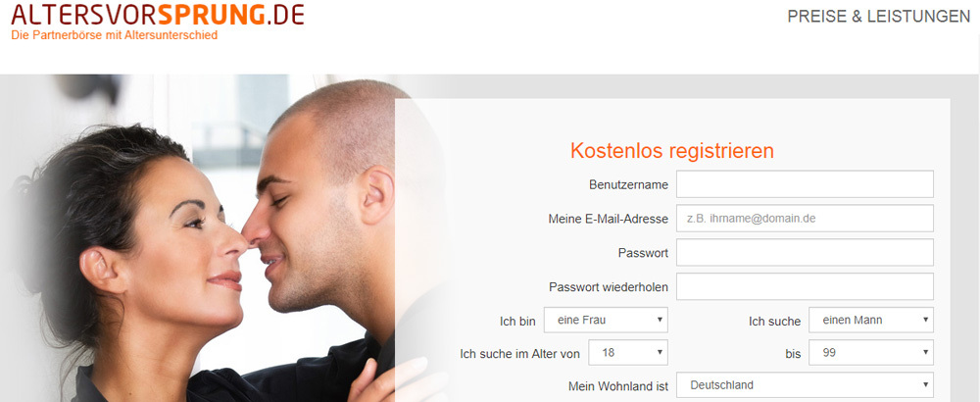Viewport: 980px width, 402px height.
Task: Click the ALTERSVORSPRUNG.DE logo
Action: coord(158,14)
